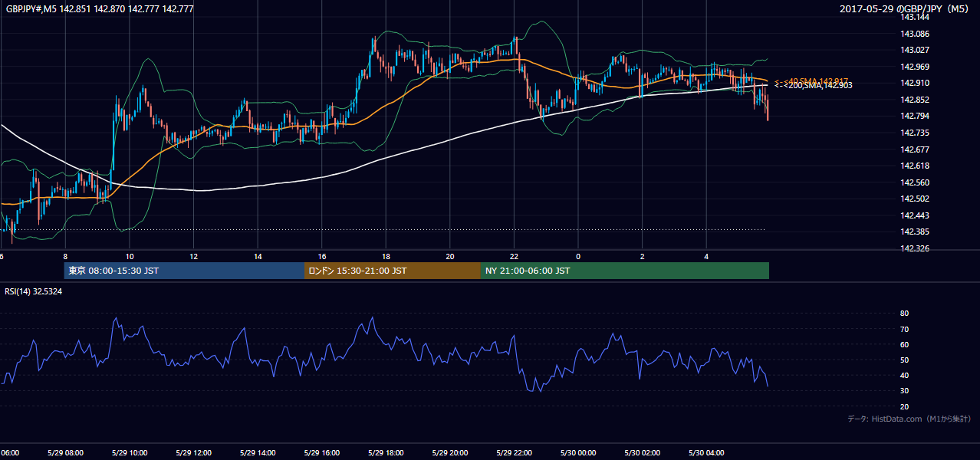Click the RSI(14) 32.5324 indicator label
This screenshot has width=980, height=460.
point(34,291)
